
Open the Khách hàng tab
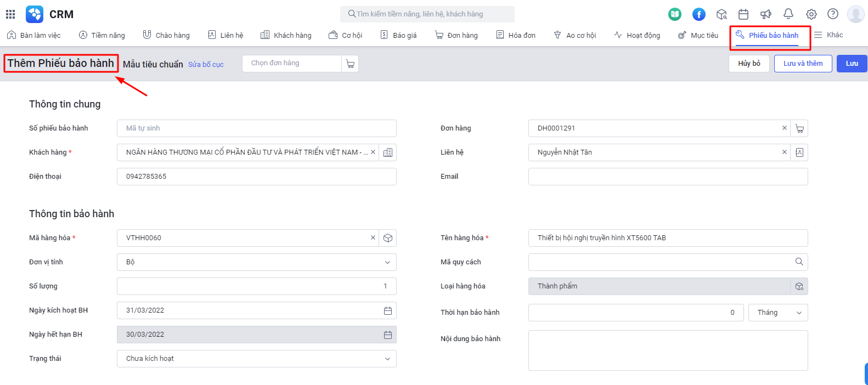[286, 35]
